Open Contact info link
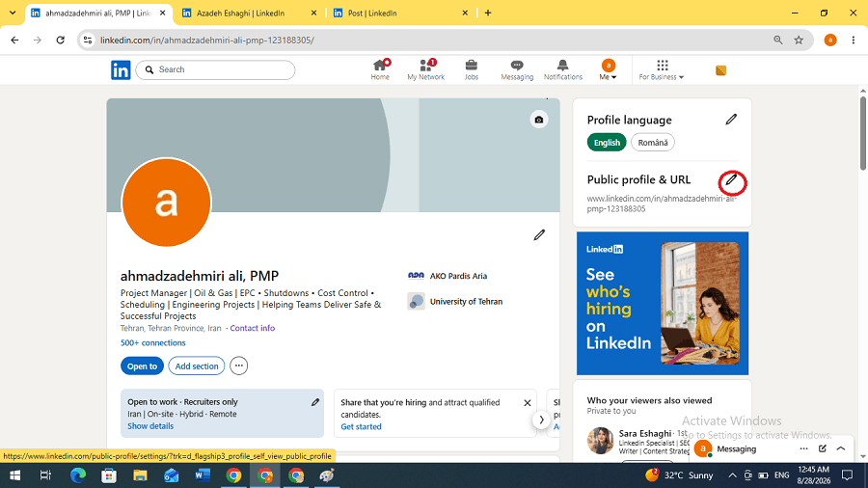The height and width of the screenshot is (488, 868). 253,328
